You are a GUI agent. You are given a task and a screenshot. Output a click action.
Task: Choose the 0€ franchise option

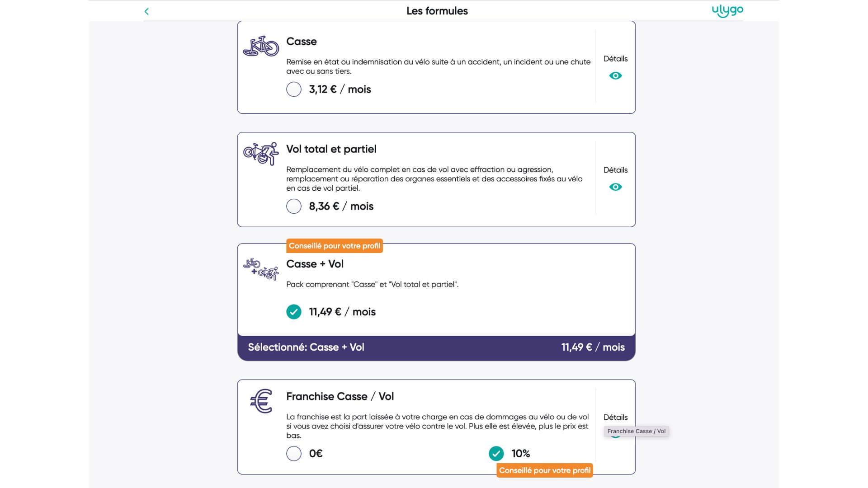294,453
